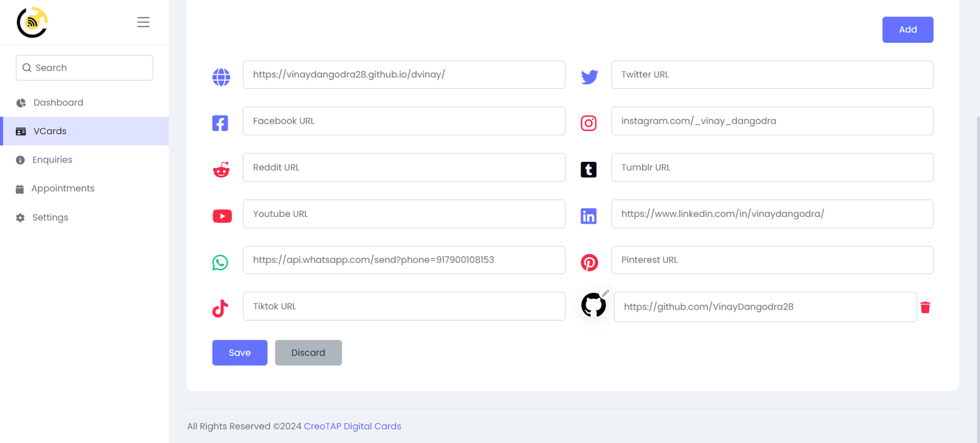Click the WhatsApp URL input field
Screen dimensions: 980x443
[x=404, y=260]
